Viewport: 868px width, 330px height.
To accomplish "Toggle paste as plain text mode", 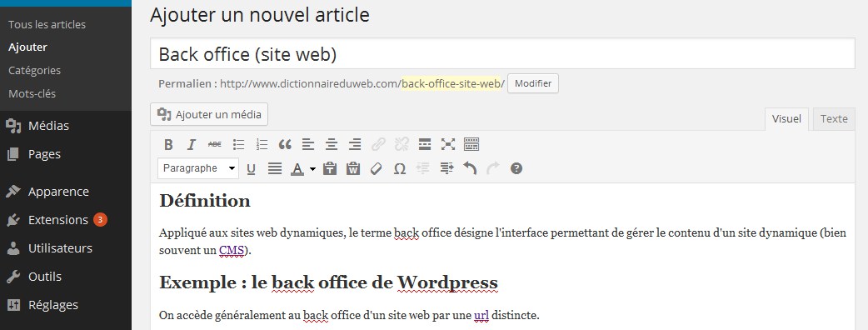I will click(x=330, y=169).
